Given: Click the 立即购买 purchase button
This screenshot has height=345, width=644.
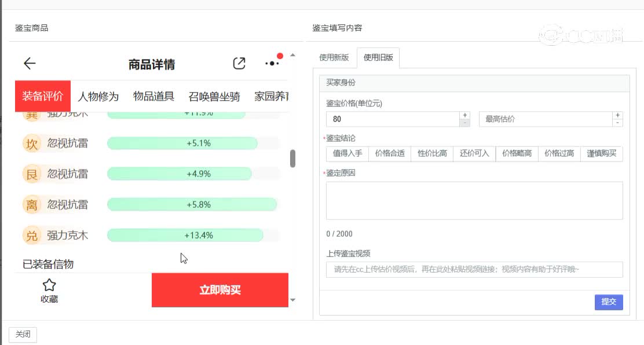Looking at the screenshot, I should pos(220,290).
